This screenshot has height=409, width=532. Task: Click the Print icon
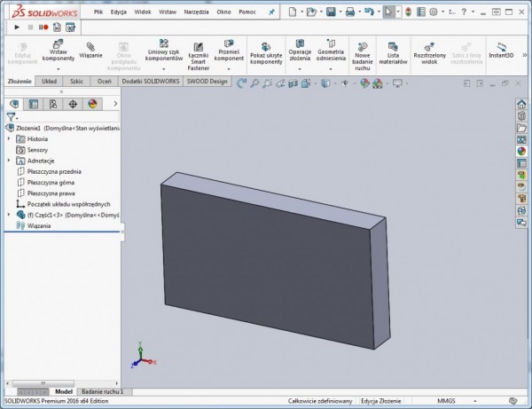click(x=350, y=12)
